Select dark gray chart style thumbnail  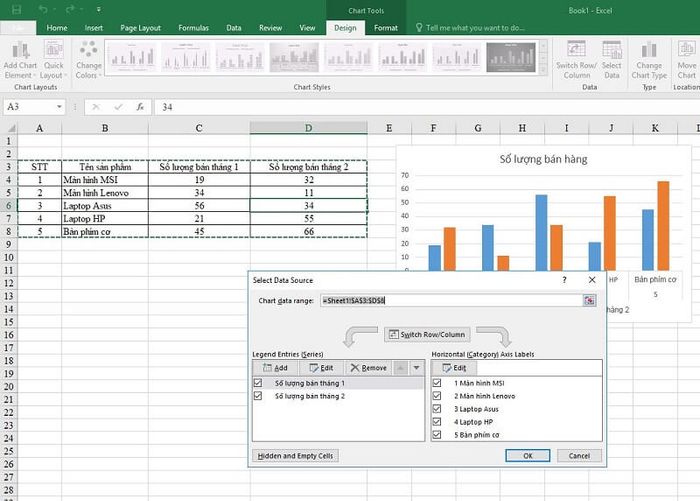pyautogui.click(x=511, y=57)
